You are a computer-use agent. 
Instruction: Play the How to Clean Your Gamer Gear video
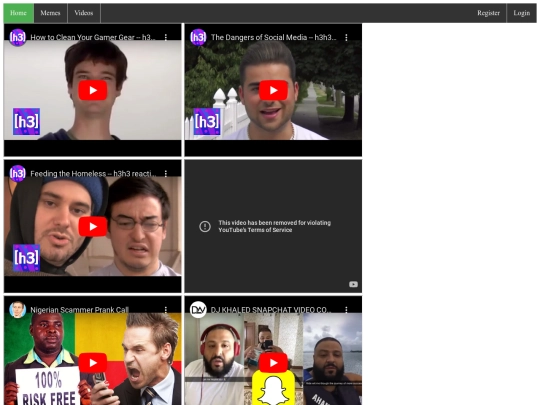93,90
